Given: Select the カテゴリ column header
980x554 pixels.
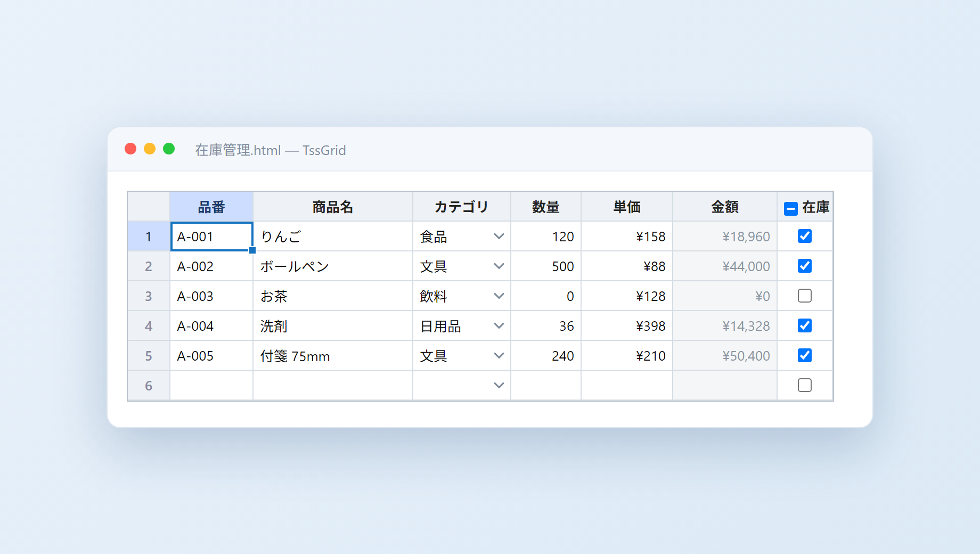Looking at the screenshot, I should pyautogui.click(x=462, y=207).
